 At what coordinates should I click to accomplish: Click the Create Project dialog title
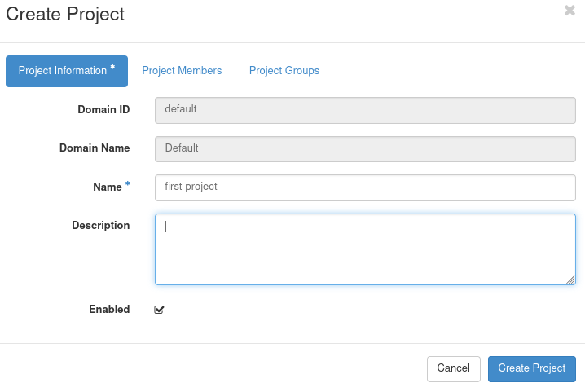tap(65, 14)
